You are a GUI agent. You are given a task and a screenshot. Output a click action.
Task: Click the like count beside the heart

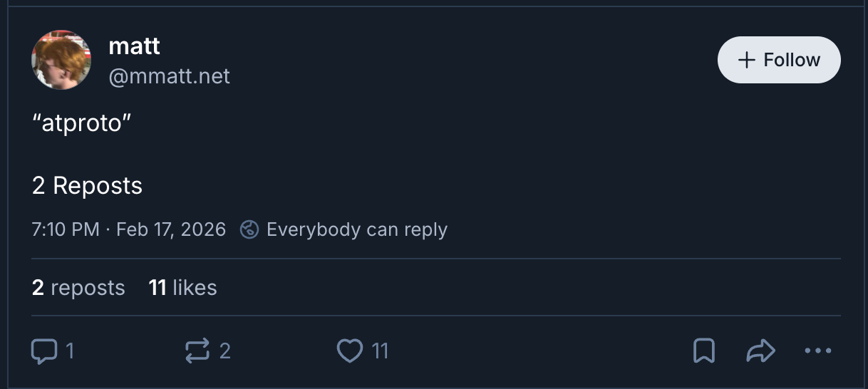tap(380, 351)
